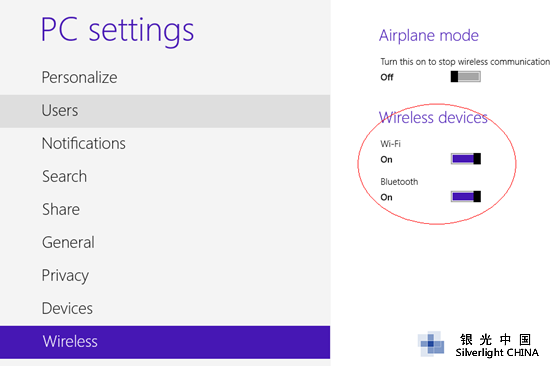The width and height of the screenshot is (554, 366).
Task: Turn on the Airplane mode switch
Action: tap(465, 77)
